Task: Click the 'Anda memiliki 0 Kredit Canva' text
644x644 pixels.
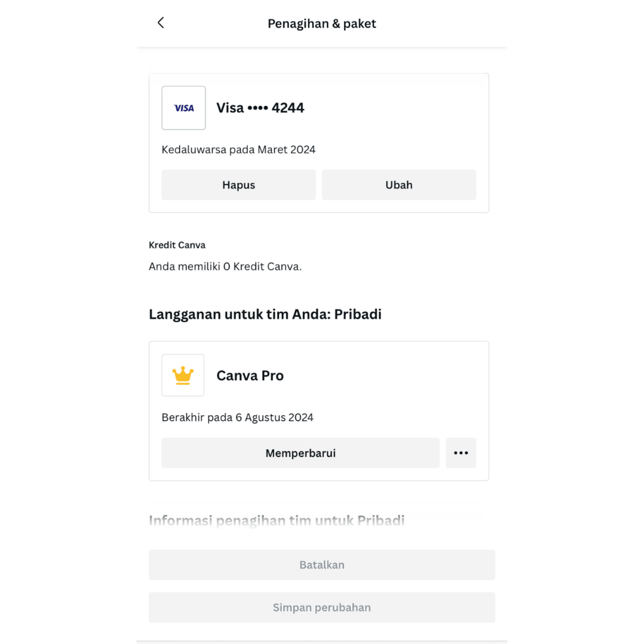Action: coord(225,267)
